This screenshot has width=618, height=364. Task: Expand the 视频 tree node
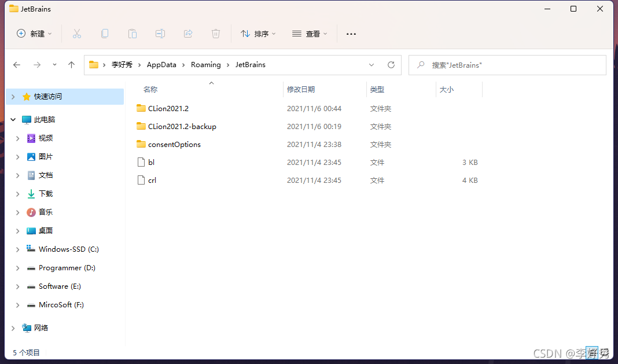click(18, 138)
